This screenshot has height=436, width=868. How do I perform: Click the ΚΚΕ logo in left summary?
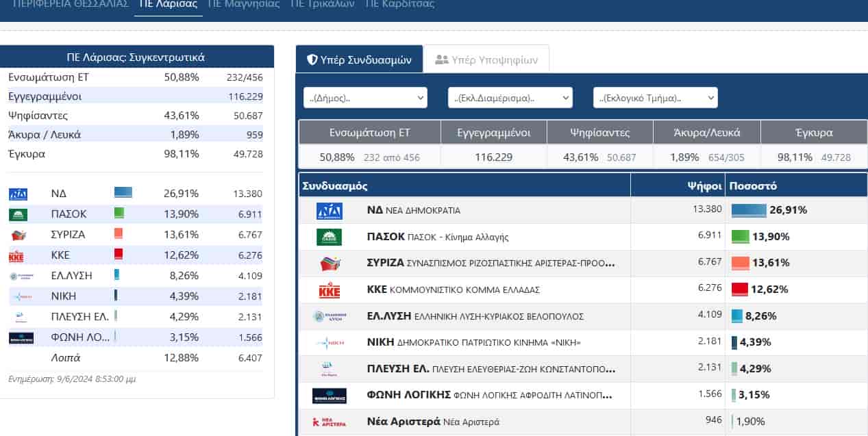18,257
